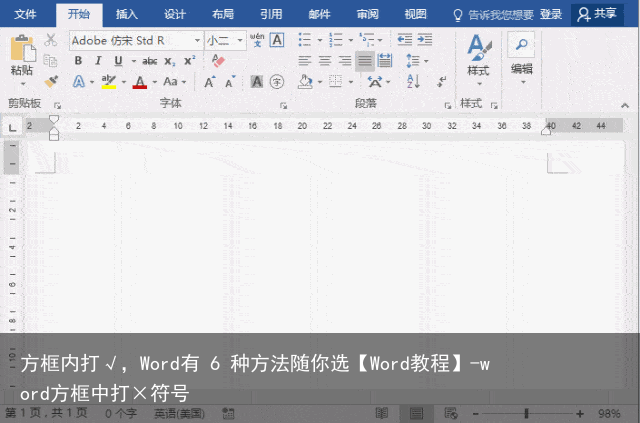640x423 pixels.
Task: Toggle character shading icon
Action: click(257, 82)
